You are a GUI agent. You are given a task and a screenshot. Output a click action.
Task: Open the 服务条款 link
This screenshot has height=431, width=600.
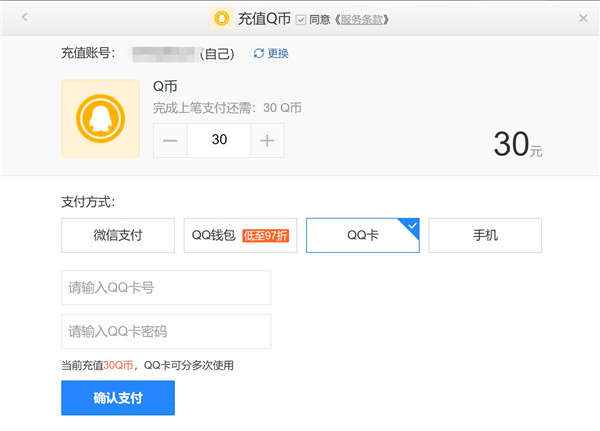point(362,20)
